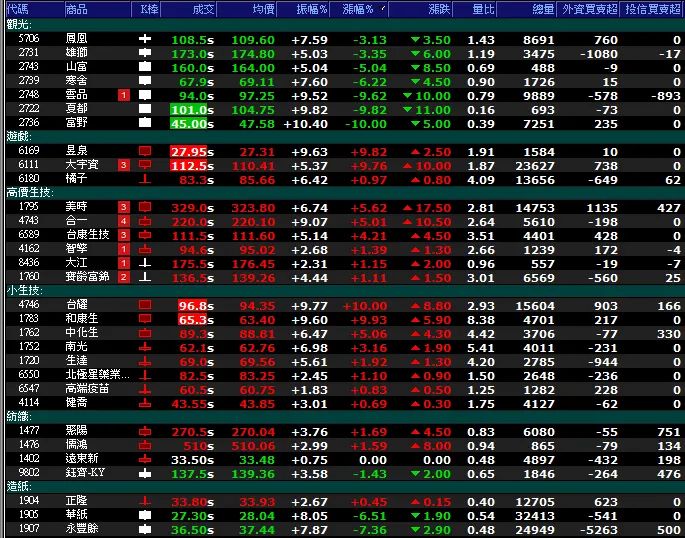Sort by the 商品 column header
This screenshot has height=538, width=685.
[x=97, y=9]
